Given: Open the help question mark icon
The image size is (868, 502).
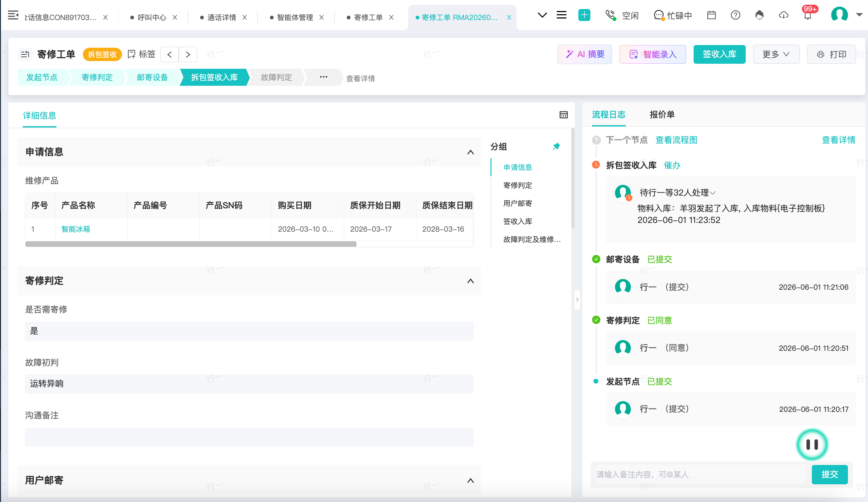Looking at the screenshot, I should click(735, 15).
